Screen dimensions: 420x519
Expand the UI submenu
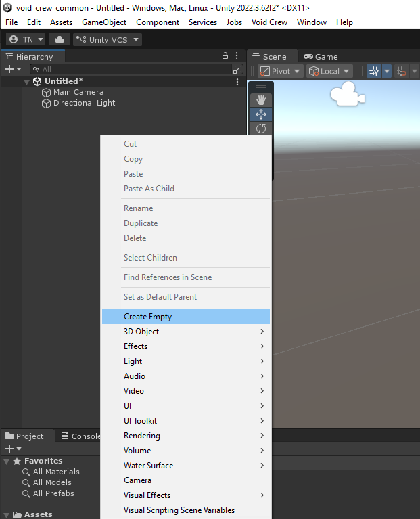tap(186, 406)
